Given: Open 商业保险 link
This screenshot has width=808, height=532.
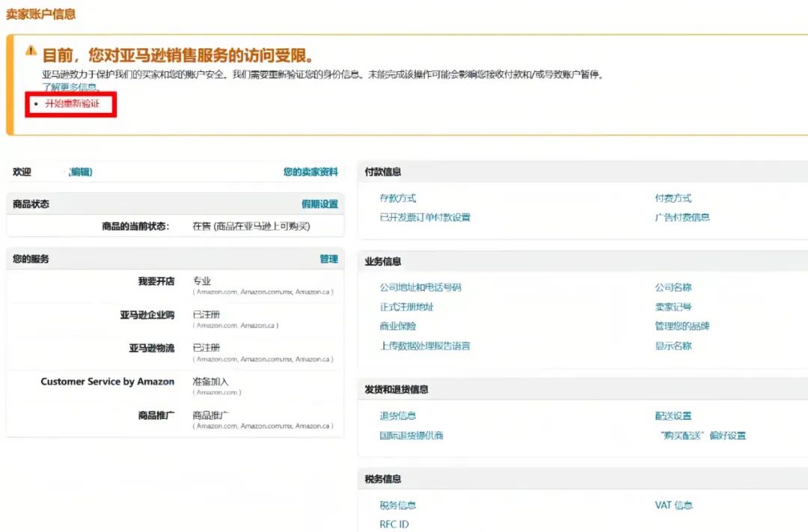Looking at the screenshot, I should (x=398, y=325).
